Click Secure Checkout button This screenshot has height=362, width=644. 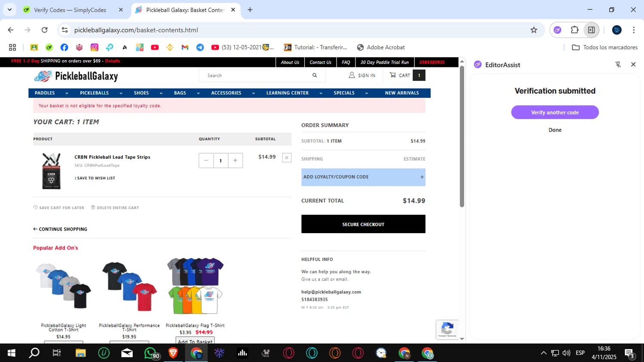coord(363,224)
